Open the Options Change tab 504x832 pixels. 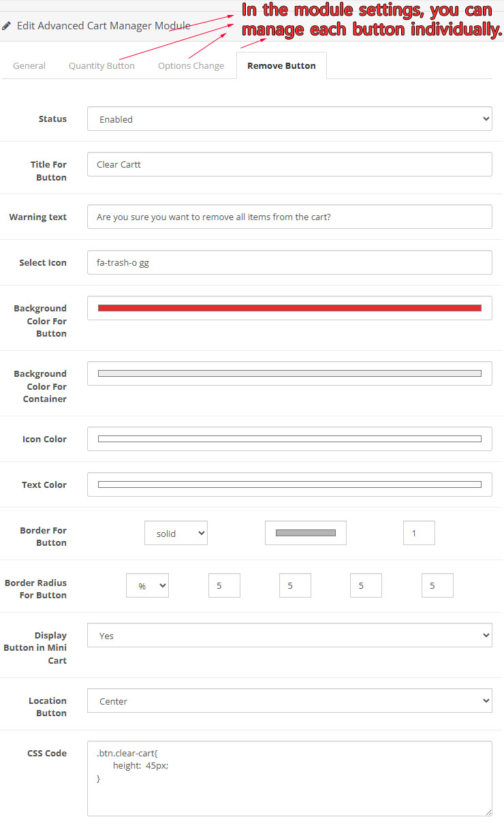point(191,66)
